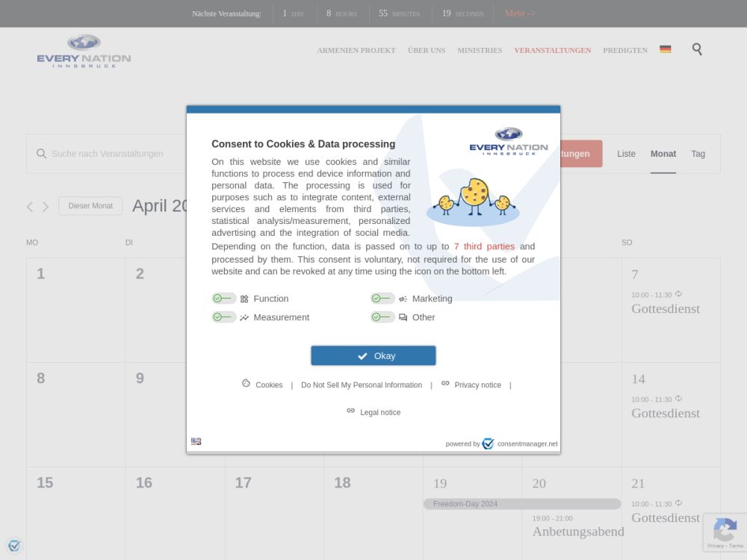The height and width of the screenshot is (560, 747).
Task: Click the Suche nach Veranstaltungen search field
Action: [108, 154]
